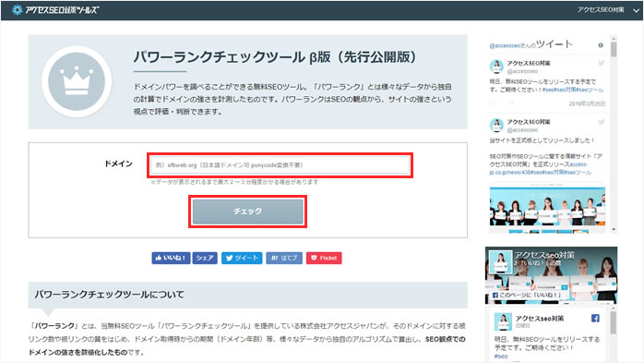
Task: Click the ドメイン field label
Action: 118,163
